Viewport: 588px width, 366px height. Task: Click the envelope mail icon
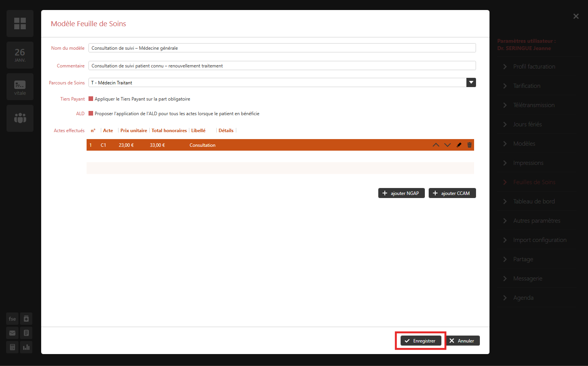tap(12, 333)
